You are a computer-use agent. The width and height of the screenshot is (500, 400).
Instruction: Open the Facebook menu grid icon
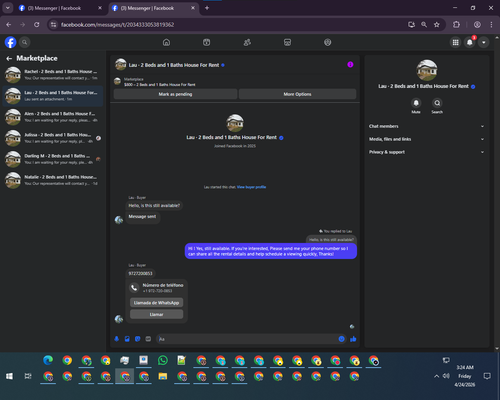(x=455, y=42)
